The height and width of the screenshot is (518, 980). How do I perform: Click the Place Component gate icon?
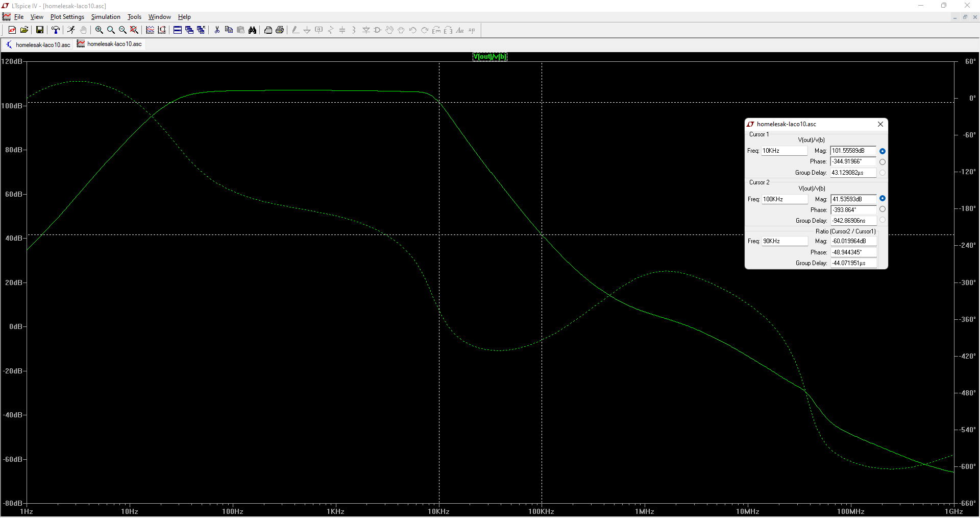(378, 30)
